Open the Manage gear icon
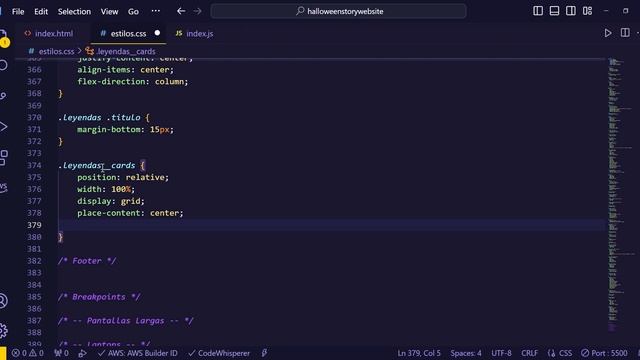Viewport: 640px width, 360px height. [x=3, y=330]
